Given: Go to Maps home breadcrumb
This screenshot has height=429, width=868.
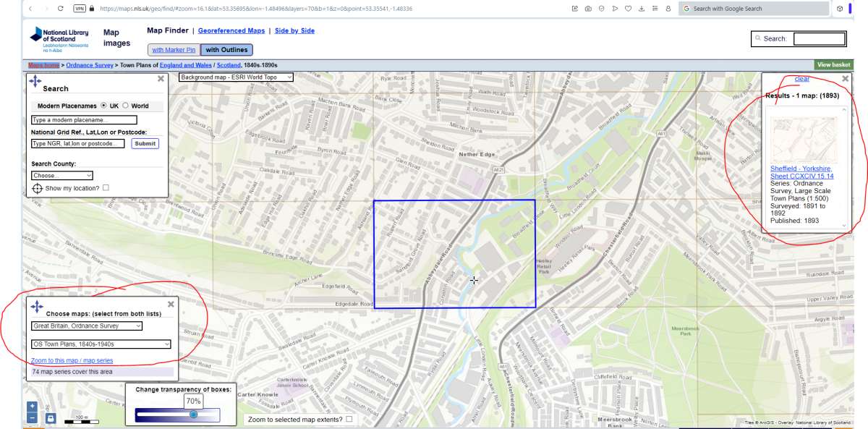Looking at the screenshot, I should [x=44, y=65].
